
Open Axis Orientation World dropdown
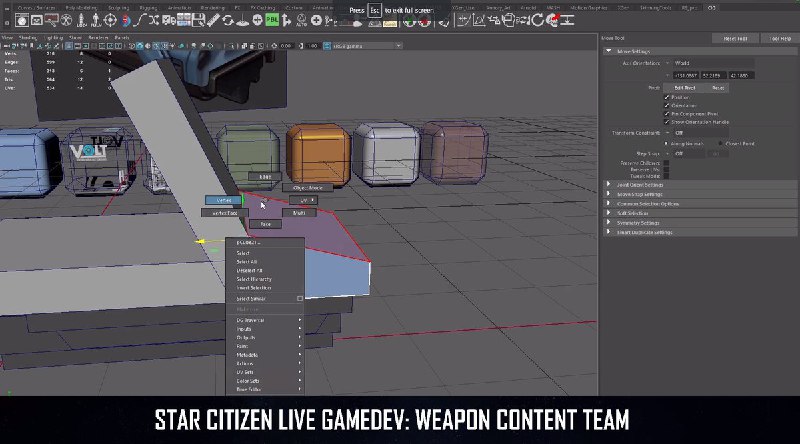pyautogui.click(x=712, y=63)
